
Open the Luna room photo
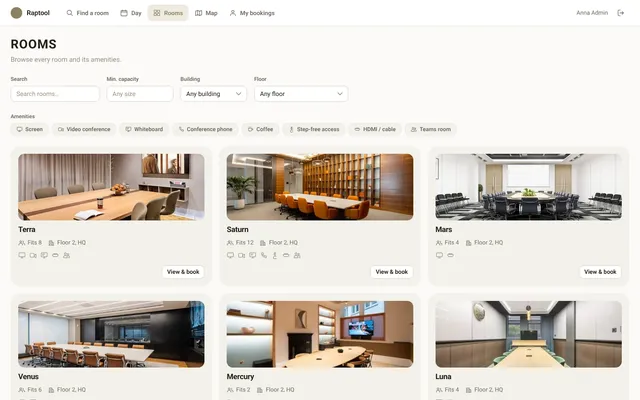pyautogui.click(x=529, y=334)
